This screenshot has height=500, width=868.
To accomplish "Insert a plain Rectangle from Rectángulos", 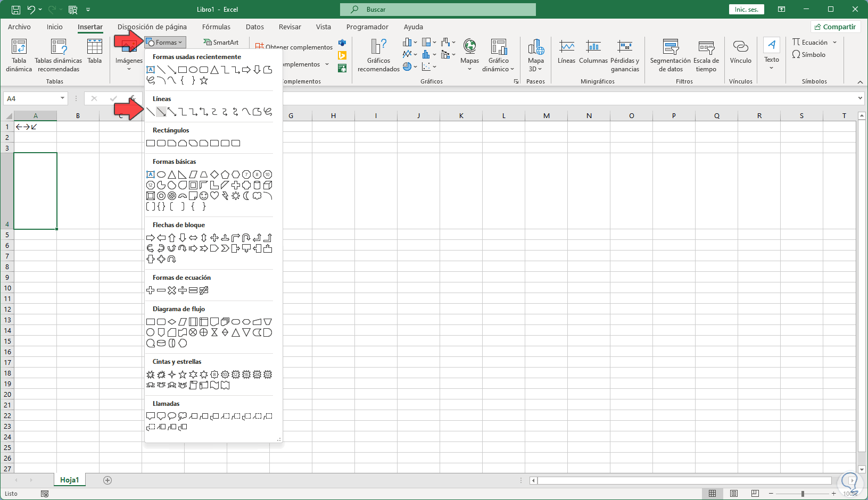I will click(x=151, y=143).
